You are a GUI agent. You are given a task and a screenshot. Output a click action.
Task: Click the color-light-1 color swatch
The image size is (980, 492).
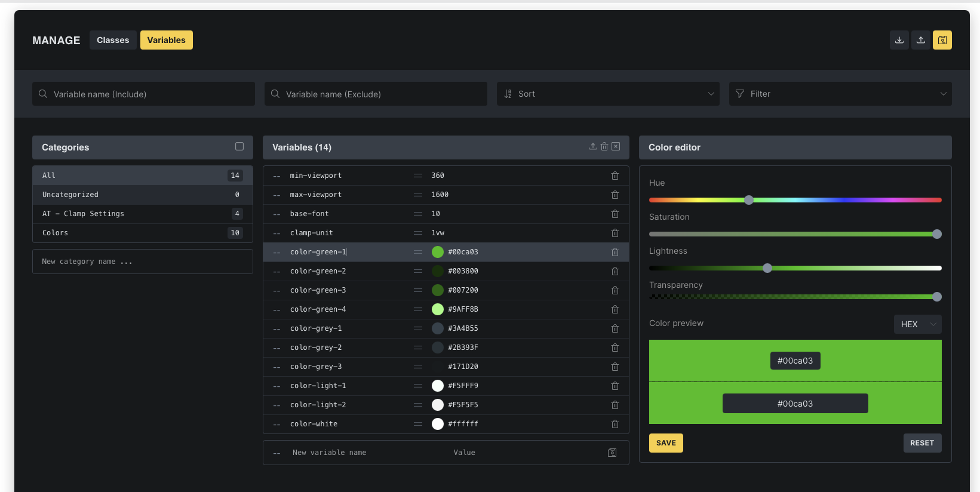[x=438, y=386]
